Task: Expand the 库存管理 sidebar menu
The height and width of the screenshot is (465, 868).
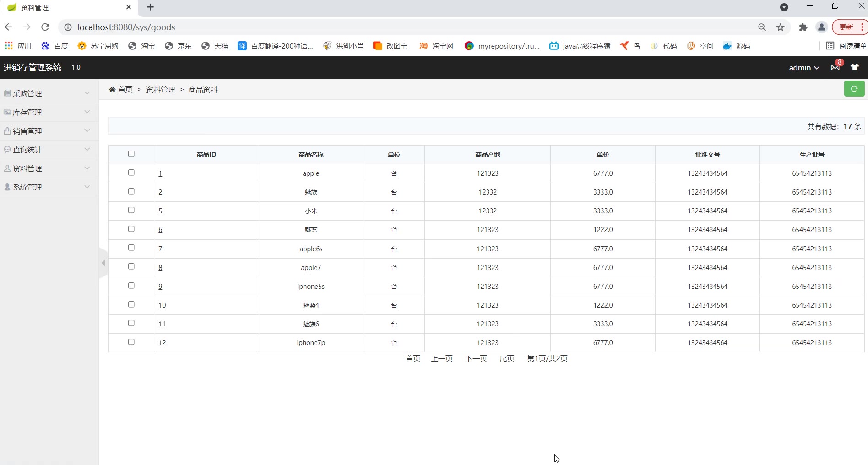Action: pos(49,112)
